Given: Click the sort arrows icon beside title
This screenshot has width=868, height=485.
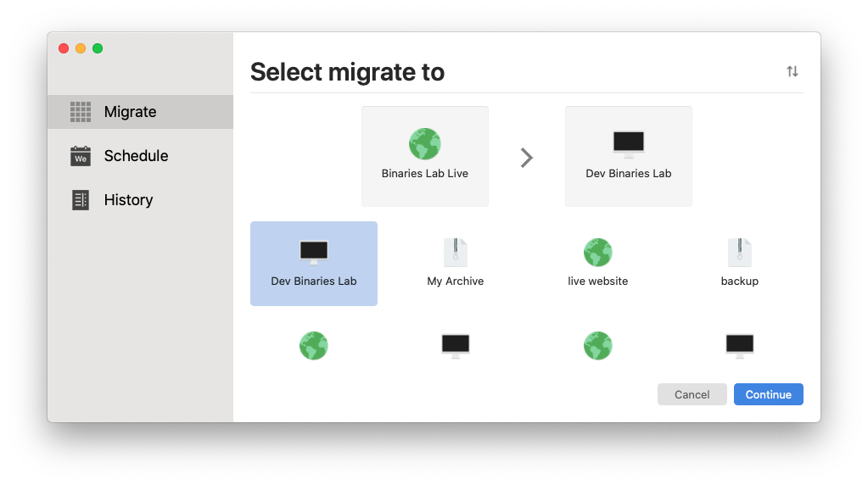Looking at the screenshot, I should tap(792, 71).
